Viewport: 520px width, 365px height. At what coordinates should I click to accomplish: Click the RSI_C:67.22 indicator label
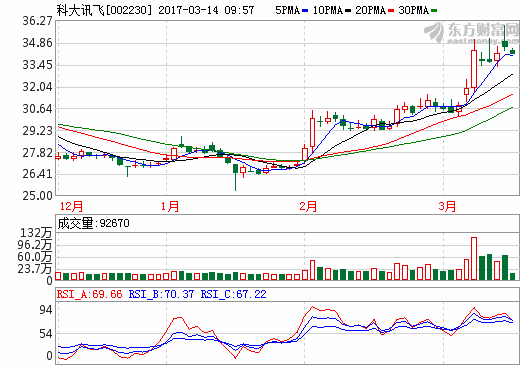[233, 294]
